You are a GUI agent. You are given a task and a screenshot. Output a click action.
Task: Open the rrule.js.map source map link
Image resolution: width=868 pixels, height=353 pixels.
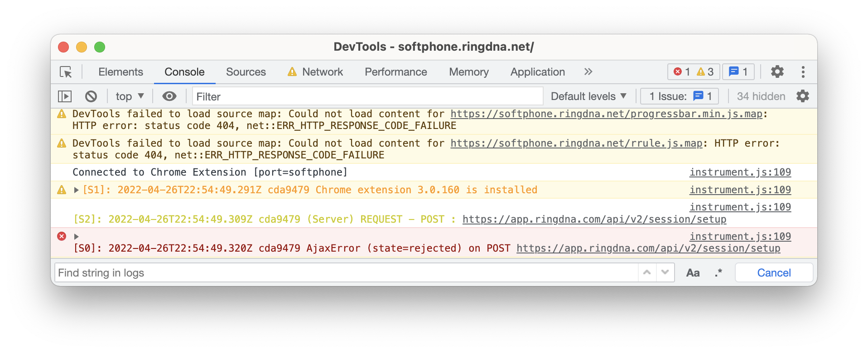click(576, 143)
